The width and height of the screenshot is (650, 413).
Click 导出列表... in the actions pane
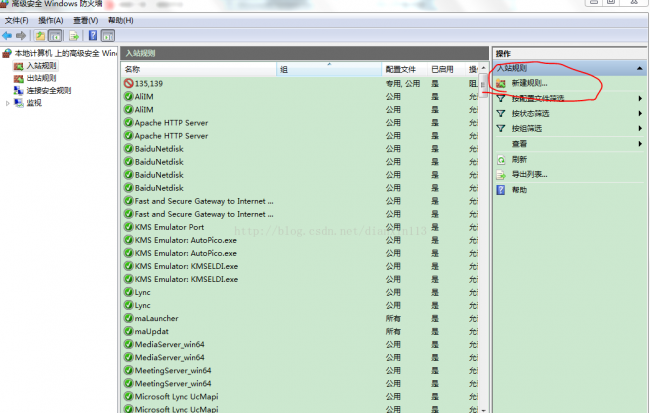[529, 175]
